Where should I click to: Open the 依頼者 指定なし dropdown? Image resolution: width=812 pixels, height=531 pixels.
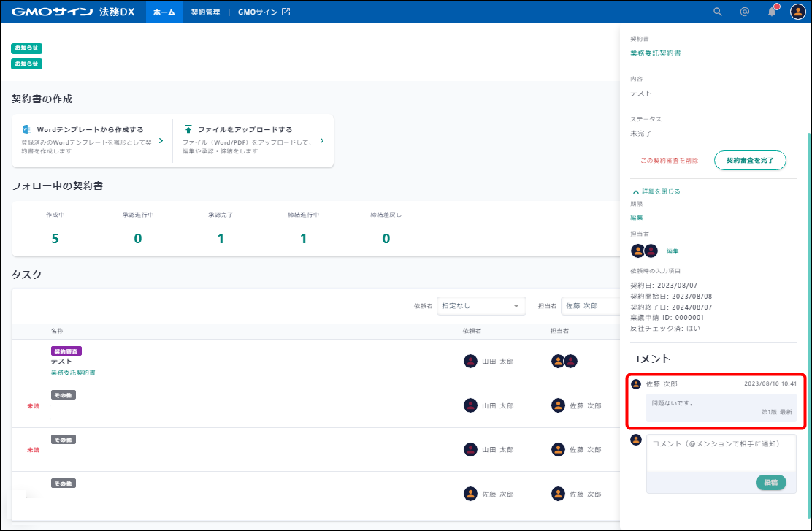click(x=480, y=306)
